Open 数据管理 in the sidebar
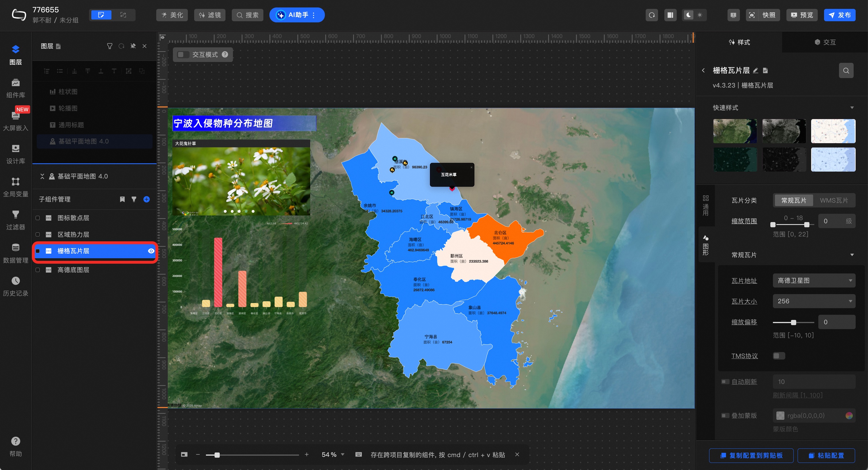The width and height of the screenshot is (868, 470). click(16, 253)
